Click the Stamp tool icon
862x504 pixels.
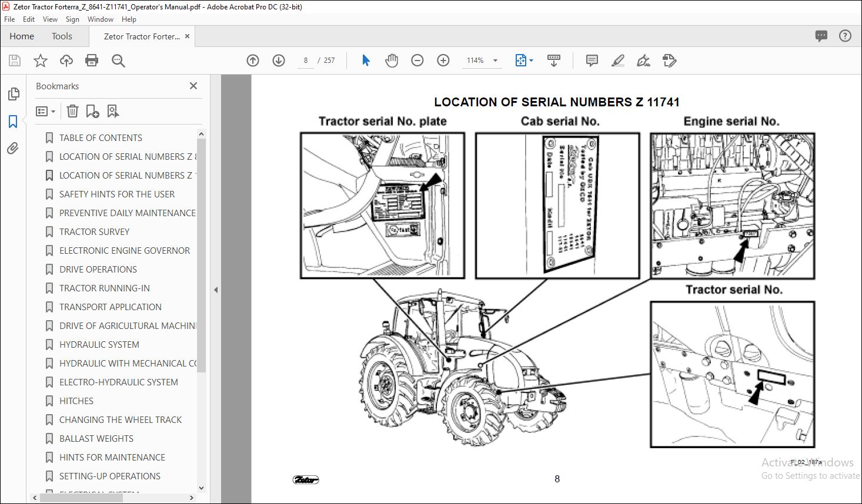pos(669,61)
